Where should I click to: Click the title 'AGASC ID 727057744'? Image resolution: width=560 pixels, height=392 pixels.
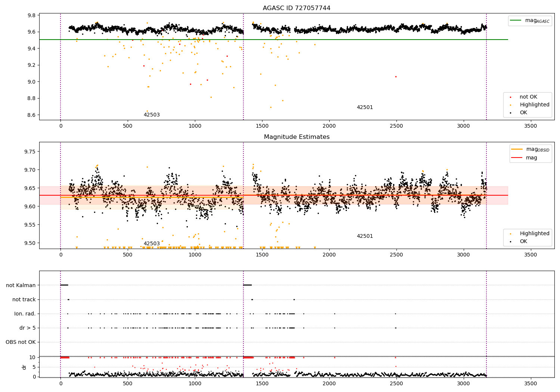pyautogui.click(x=296, y=8)
